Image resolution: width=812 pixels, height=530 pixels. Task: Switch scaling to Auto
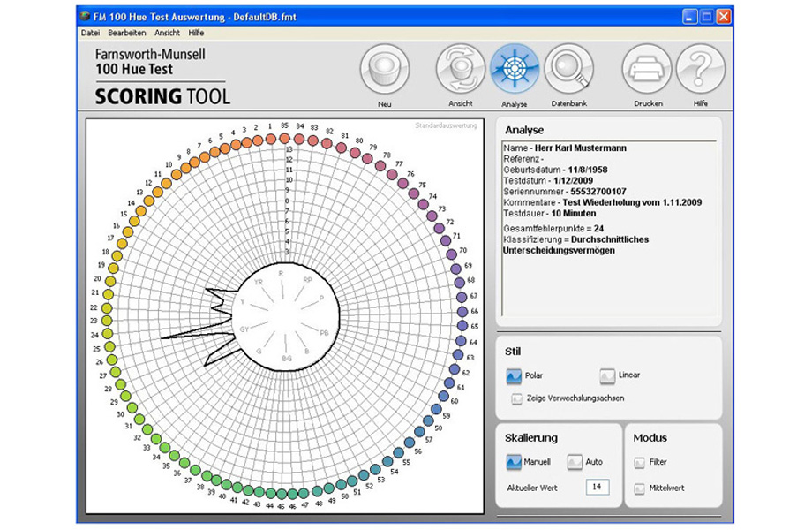tap(575, 462)
